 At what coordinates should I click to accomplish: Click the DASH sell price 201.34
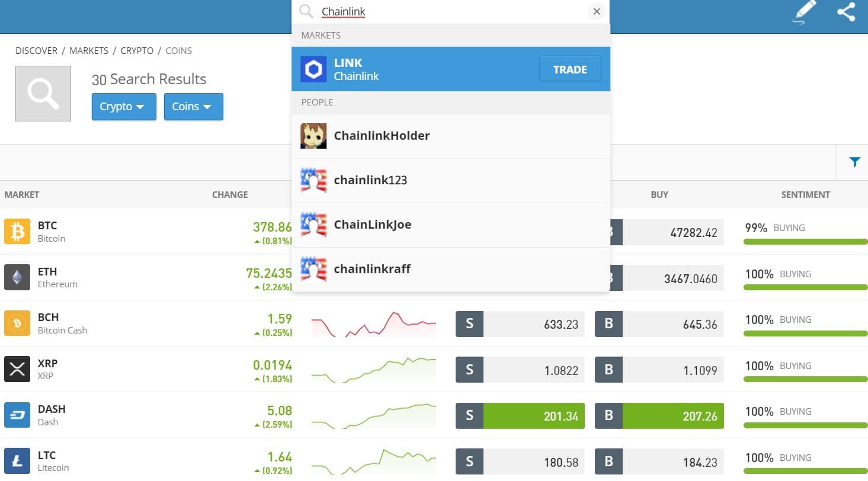coord(534,416)
